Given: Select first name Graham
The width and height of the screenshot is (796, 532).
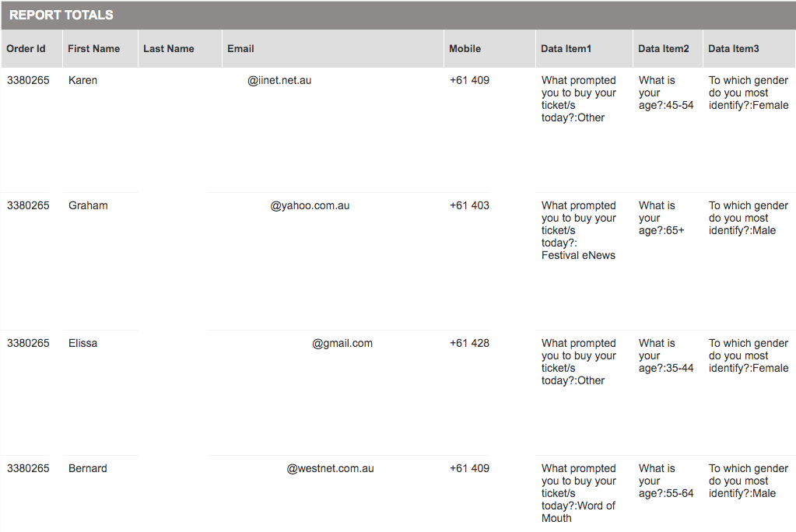Looking at the screenshot, I should 88,205.
